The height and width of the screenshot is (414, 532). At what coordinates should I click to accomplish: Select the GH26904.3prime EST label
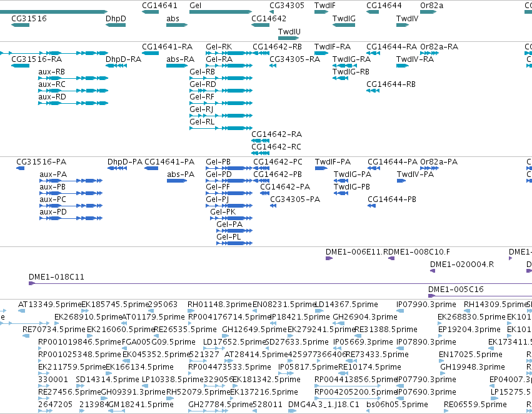(364, 317)
